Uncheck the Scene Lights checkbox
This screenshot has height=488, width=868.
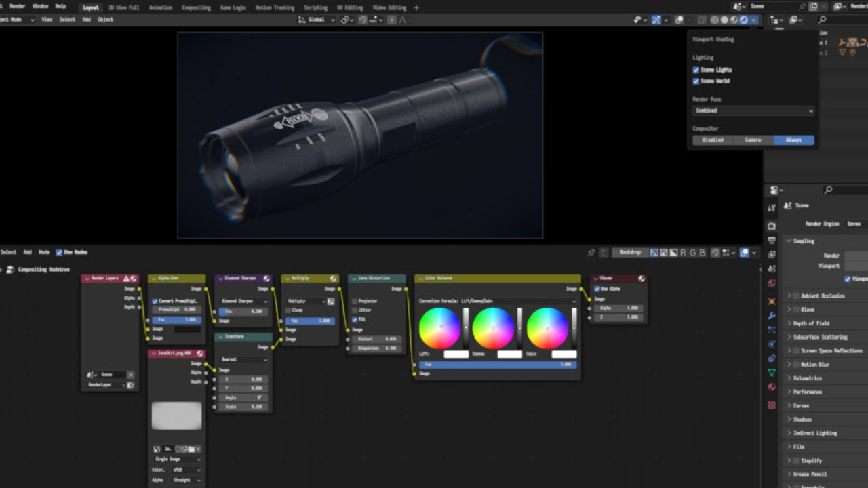pos(696,70)
